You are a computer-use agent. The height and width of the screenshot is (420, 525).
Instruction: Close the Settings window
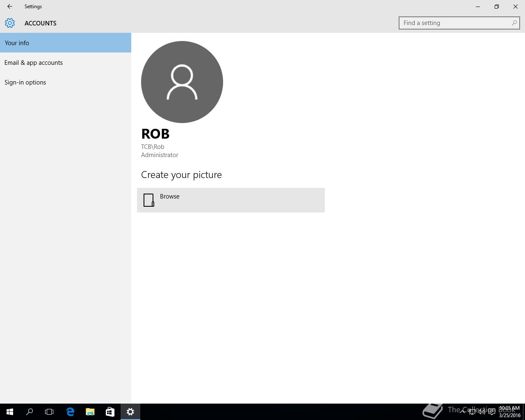click(x=516, y=7)
